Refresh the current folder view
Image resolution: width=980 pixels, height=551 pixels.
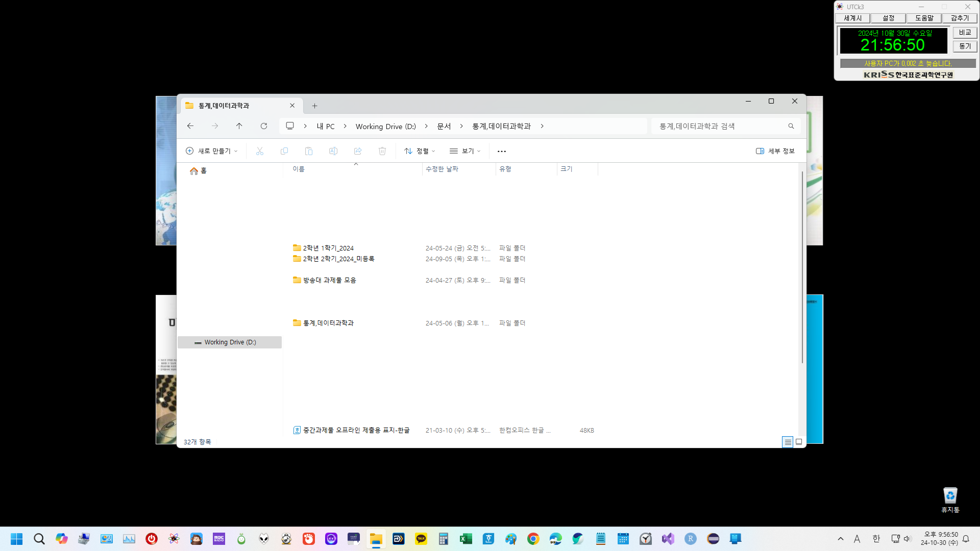(264, 126)
